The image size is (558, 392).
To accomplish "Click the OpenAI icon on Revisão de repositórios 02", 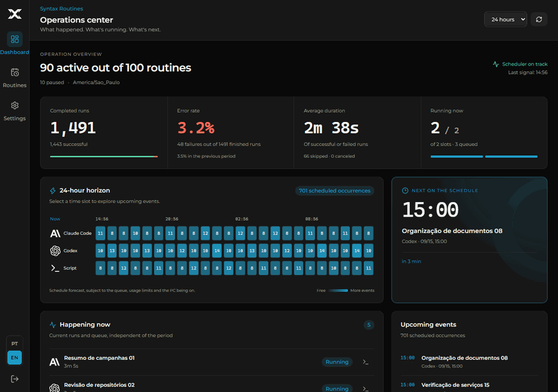I will (x=55, y=388).
